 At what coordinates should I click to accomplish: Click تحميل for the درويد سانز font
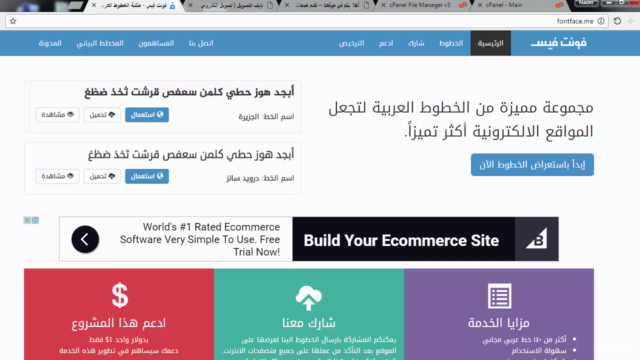[x=102, y=176]
